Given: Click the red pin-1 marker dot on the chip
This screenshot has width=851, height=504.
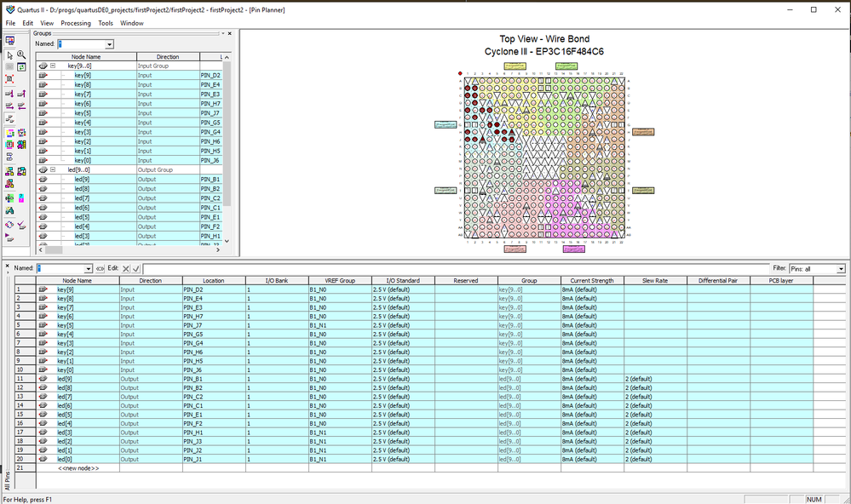Looking at the screenshot, I should point(460,73).
